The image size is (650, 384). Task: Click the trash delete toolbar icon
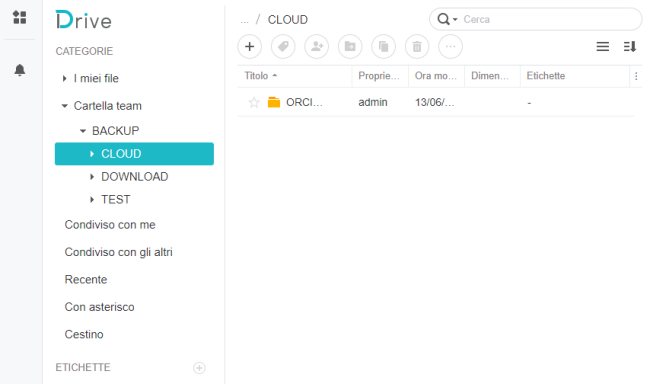(417, 46)
